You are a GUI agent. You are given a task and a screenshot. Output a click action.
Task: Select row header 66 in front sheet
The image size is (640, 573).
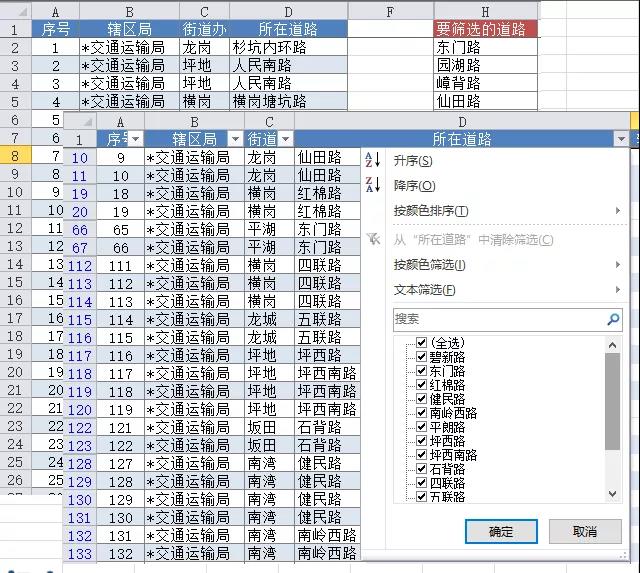[80, 229]
